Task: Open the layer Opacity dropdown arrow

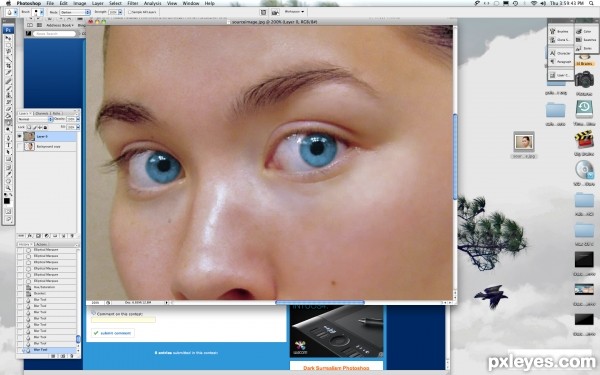Action: (78, 119)
